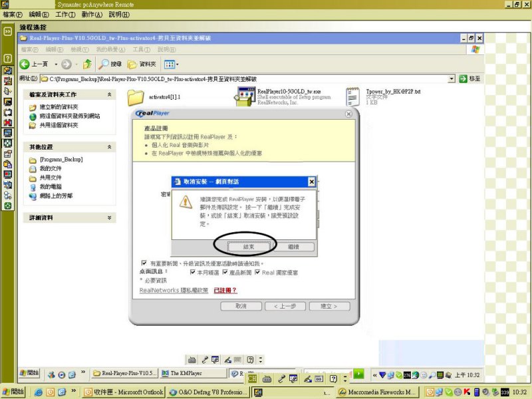Click the remote Explorer Forward button
Viewport: 532px width, 399px height.
pyautogui.click(x=66, y=64)
